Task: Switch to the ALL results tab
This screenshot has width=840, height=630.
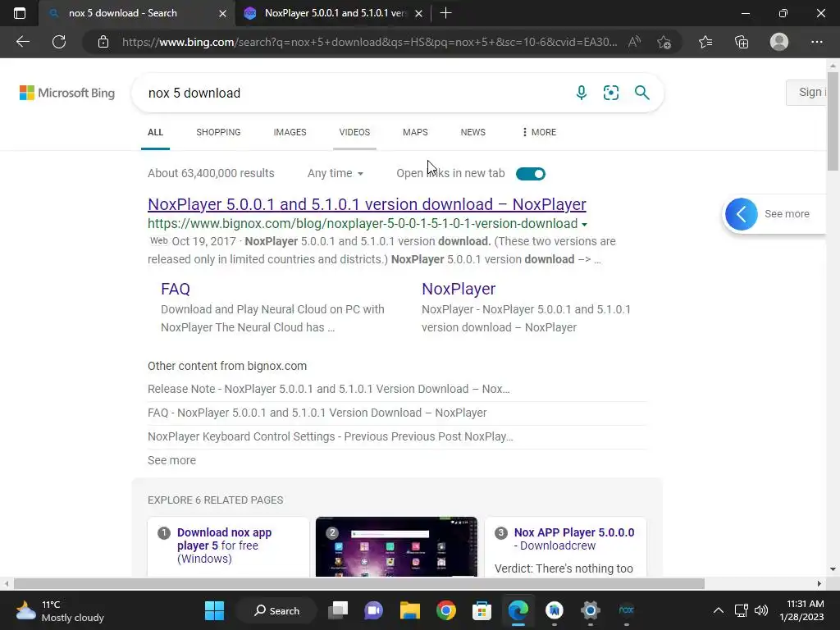Action: (155, 132)
